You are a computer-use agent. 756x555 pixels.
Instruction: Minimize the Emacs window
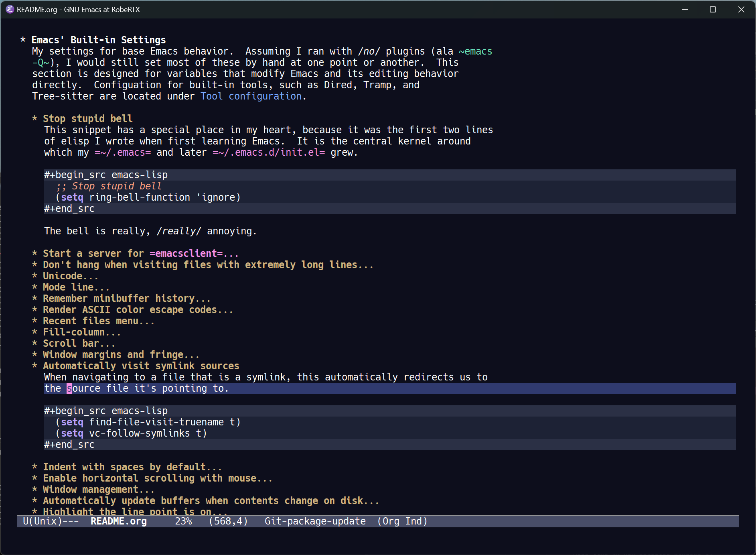coord(685,9)
